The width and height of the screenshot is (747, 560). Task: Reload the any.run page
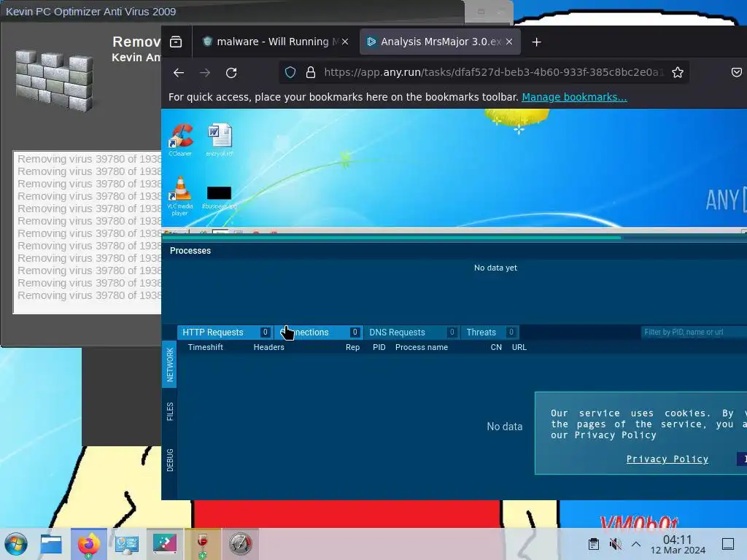pyautogui.click(x=231, y=72)
